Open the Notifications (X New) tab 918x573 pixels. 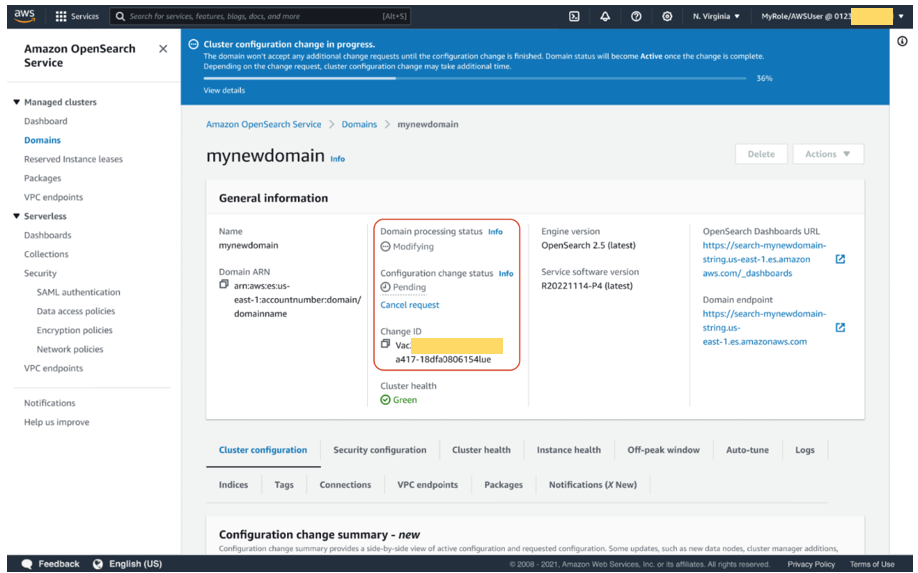(x=592, y=485)
